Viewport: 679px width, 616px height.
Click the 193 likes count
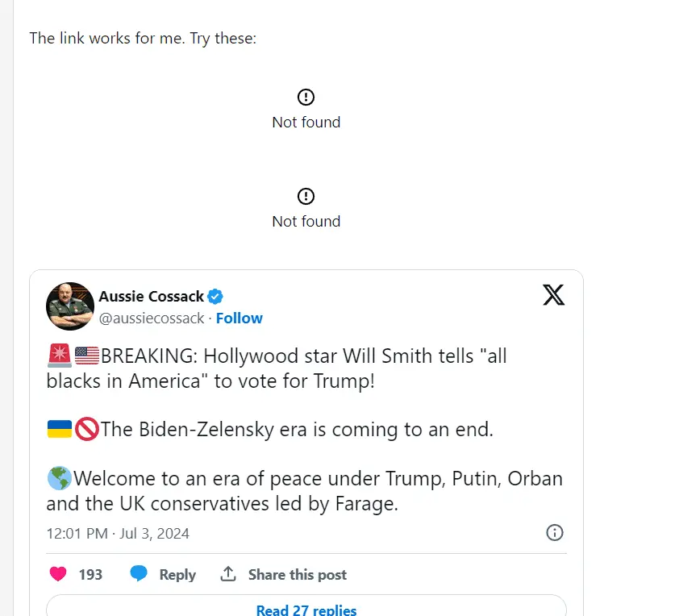(90, 574)
